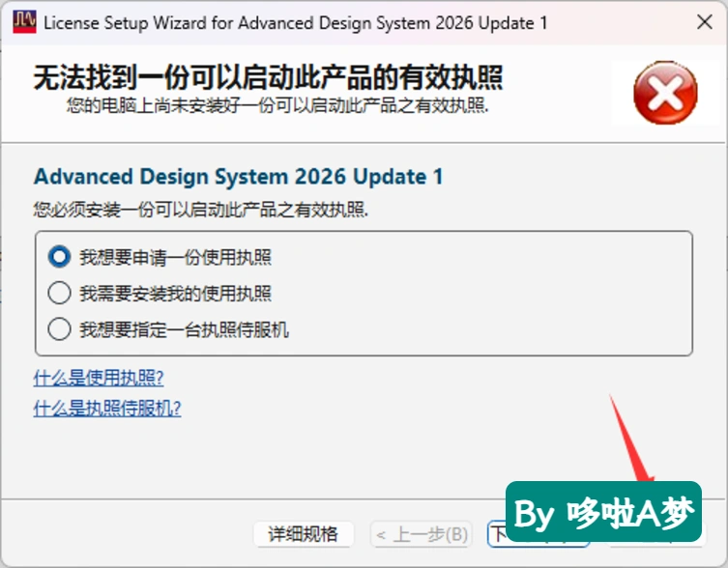Click the blue 'Advanced Design System 2026 Update 1' heading

tap(239, 177)
